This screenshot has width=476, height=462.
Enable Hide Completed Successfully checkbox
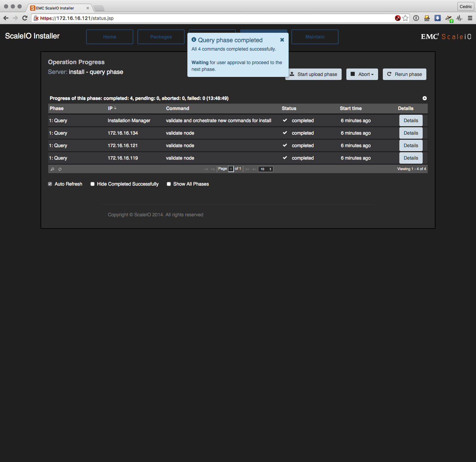click(x=92, y=184)
